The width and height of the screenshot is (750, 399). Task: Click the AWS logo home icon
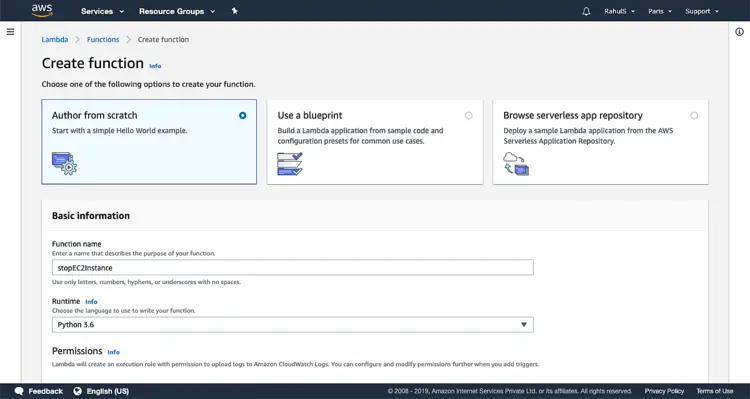[42, 11]
